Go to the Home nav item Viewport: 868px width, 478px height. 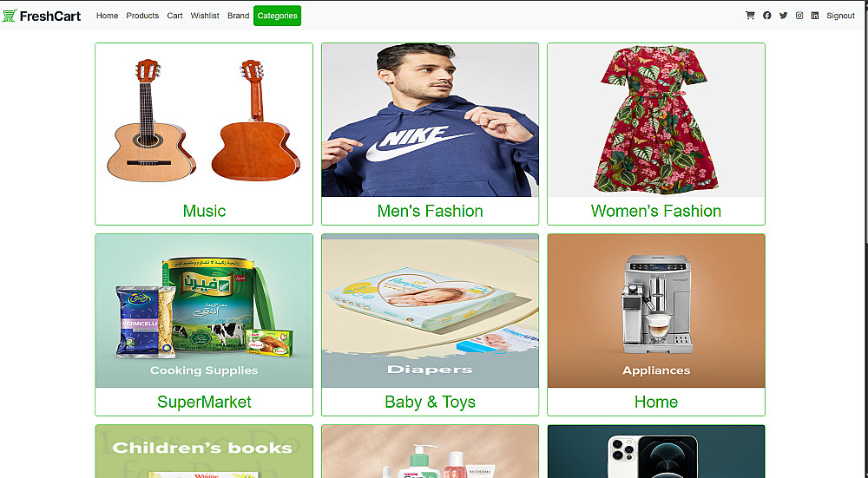coord(107,16)
